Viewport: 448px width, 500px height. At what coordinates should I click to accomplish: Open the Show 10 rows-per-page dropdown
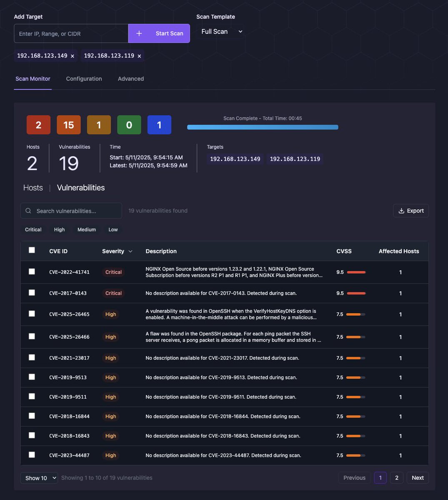click(39, 478)
